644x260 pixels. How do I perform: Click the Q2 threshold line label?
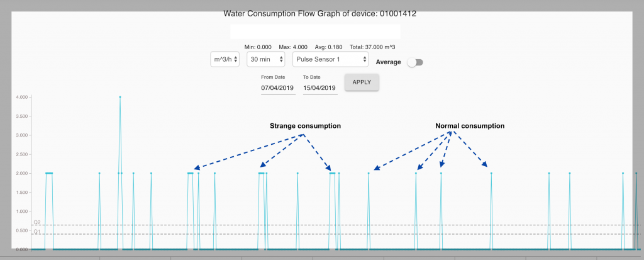click(37, 222)
